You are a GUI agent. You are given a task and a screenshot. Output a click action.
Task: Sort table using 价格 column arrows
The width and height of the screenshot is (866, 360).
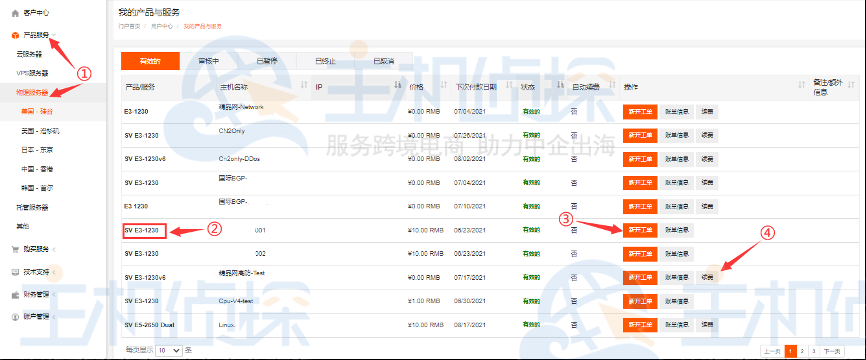[x=444, y=84]
